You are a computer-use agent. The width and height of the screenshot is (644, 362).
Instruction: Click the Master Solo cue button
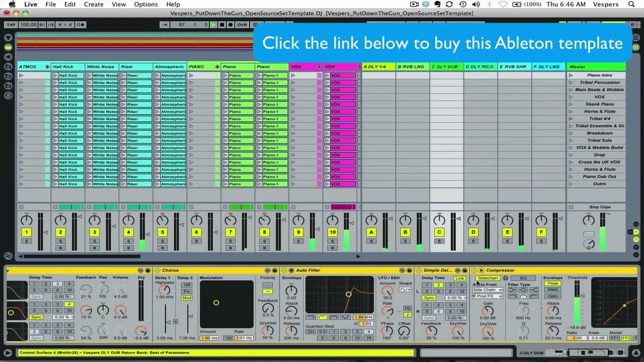pyautogui.click(x=589, y=234)
